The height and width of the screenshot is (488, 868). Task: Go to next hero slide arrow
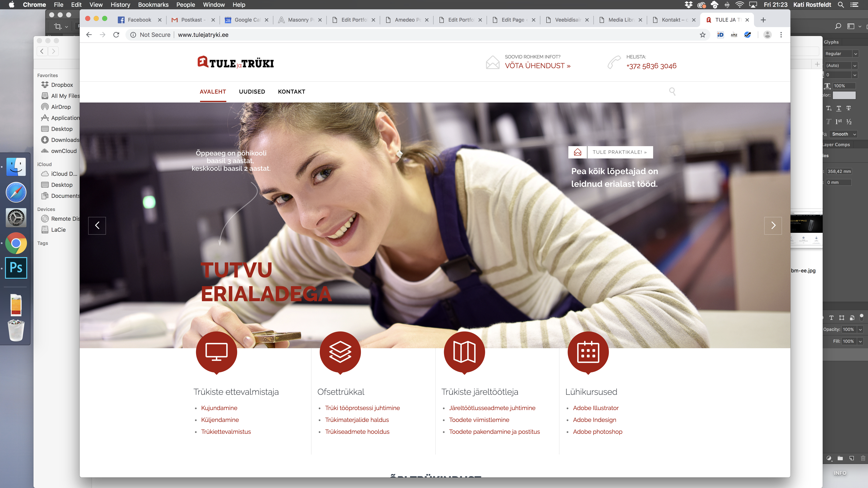(x=773, y=226)
